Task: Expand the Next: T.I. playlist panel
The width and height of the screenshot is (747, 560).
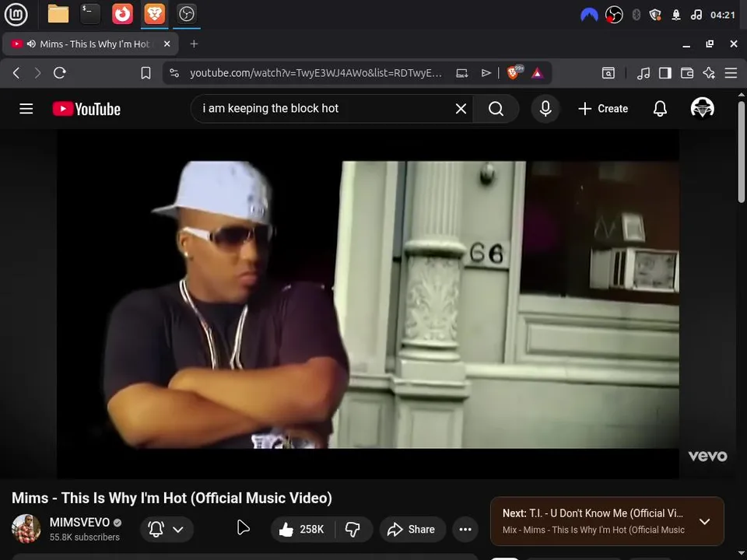Action: point(705,521)
